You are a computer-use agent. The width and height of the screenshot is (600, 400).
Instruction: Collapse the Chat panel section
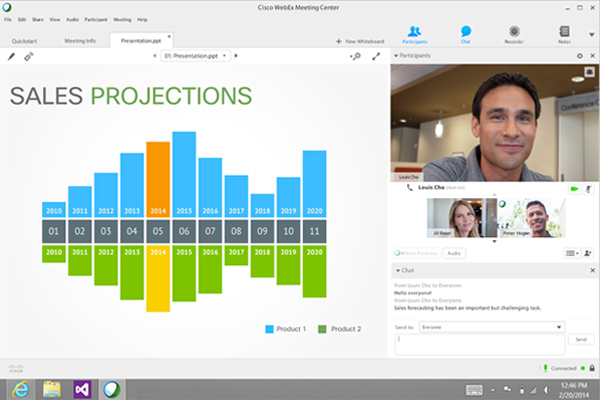click(398, 271)
